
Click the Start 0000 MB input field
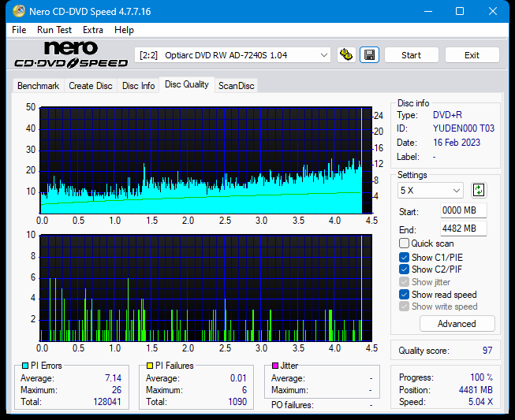click(x=464, y=210)
